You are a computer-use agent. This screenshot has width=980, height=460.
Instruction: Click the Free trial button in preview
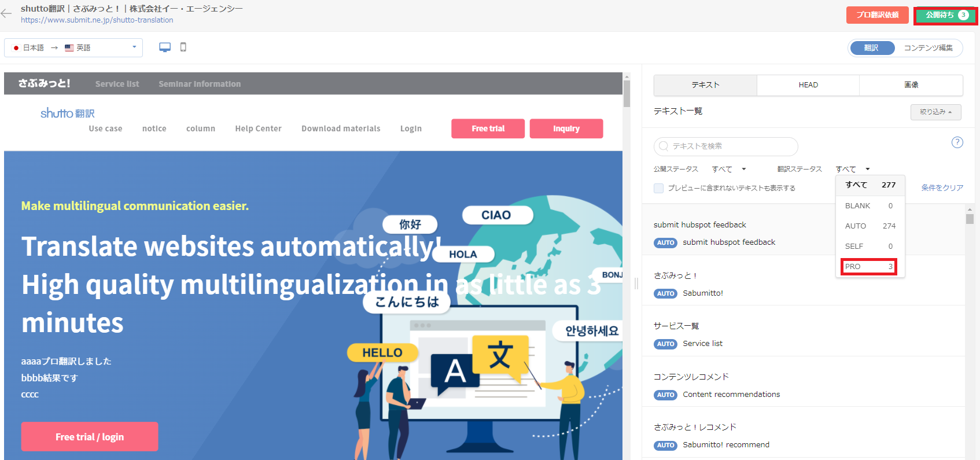(488, 128)
